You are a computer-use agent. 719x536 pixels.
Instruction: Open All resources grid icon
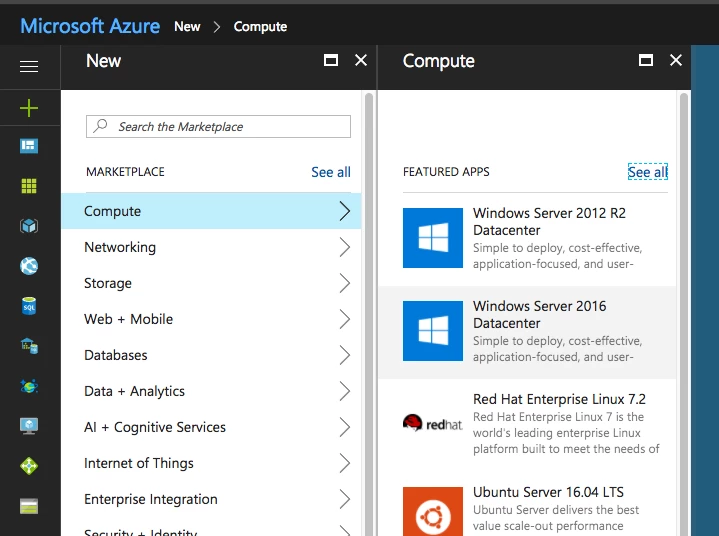coord(29,186)
